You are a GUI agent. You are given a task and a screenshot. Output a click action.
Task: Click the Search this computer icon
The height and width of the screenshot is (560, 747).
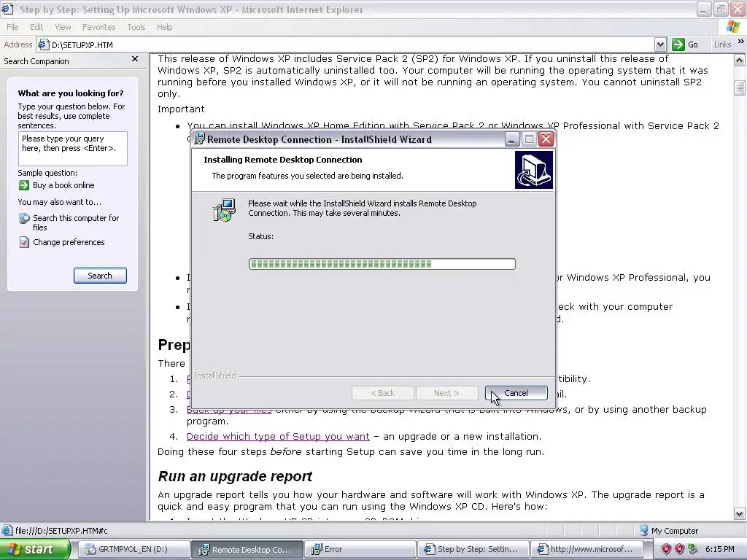pyautogui.click(x=24, y=219)
